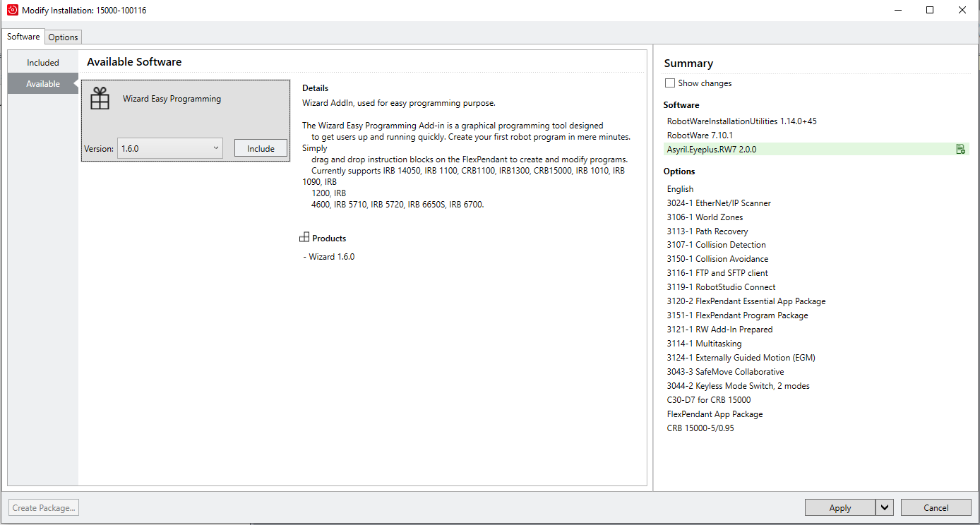Click 3106-1 World Zones option
This screenshot has width=980, height=525.
tap(705, 217)
